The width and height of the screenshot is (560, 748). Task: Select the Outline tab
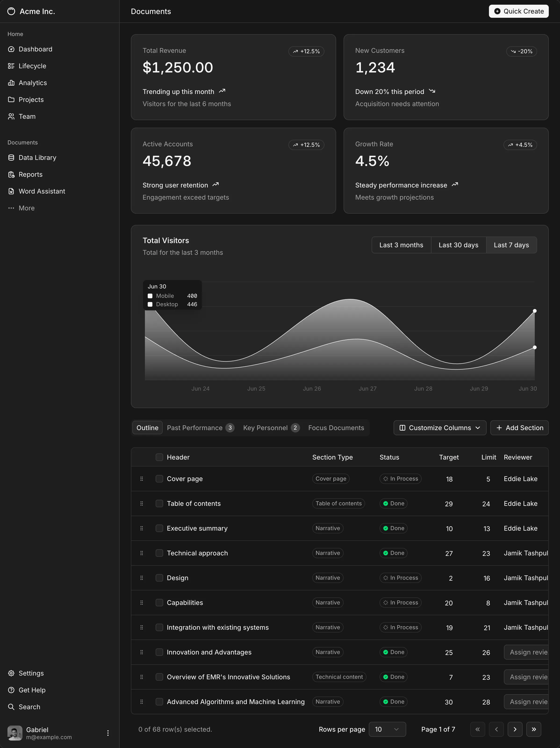(147, 428)
